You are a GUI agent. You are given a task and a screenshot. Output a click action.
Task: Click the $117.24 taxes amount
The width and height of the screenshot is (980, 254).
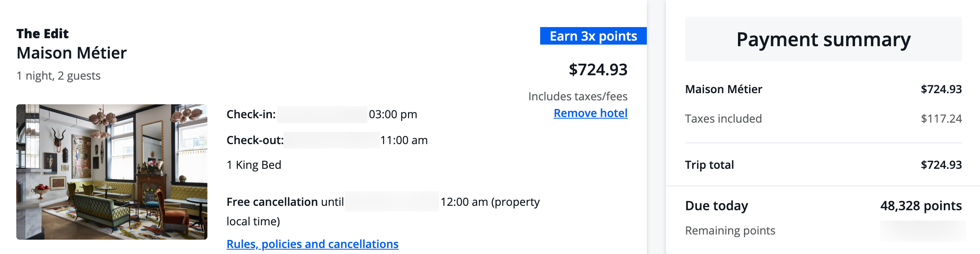941,119
